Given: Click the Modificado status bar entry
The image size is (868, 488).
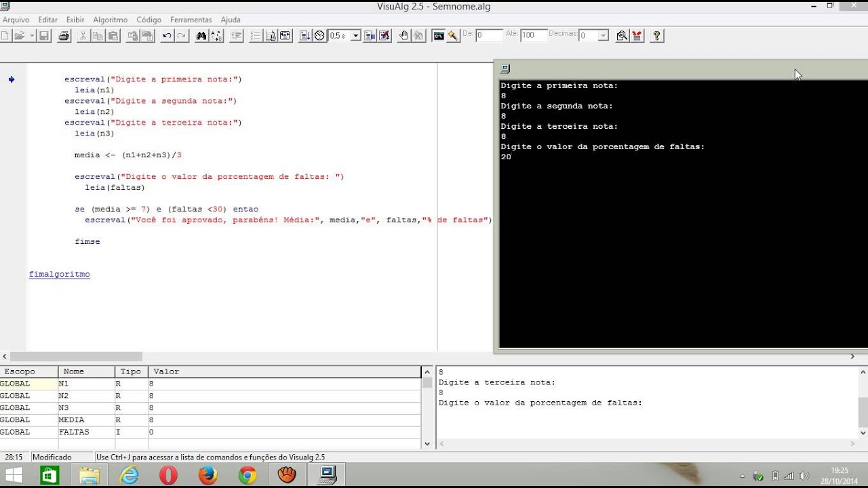Looking at the screenshot, I should point(52,457).
